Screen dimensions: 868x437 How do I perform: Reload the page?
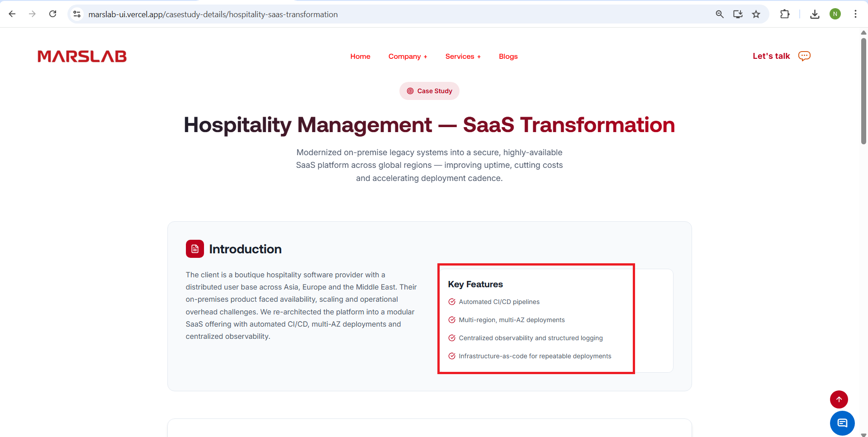53,14
